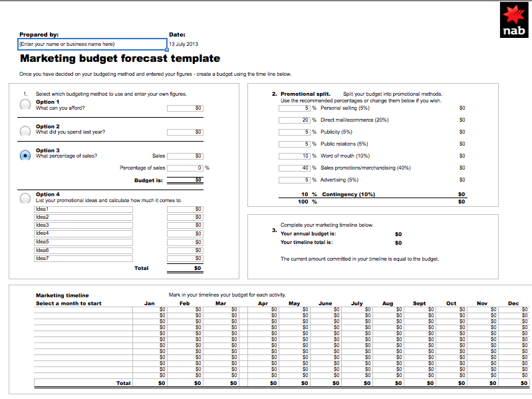Select the Option 3 percentage of sales radio
Viewport: 532px width, 399px height.
pyautogui.click(x=25, y=154)
